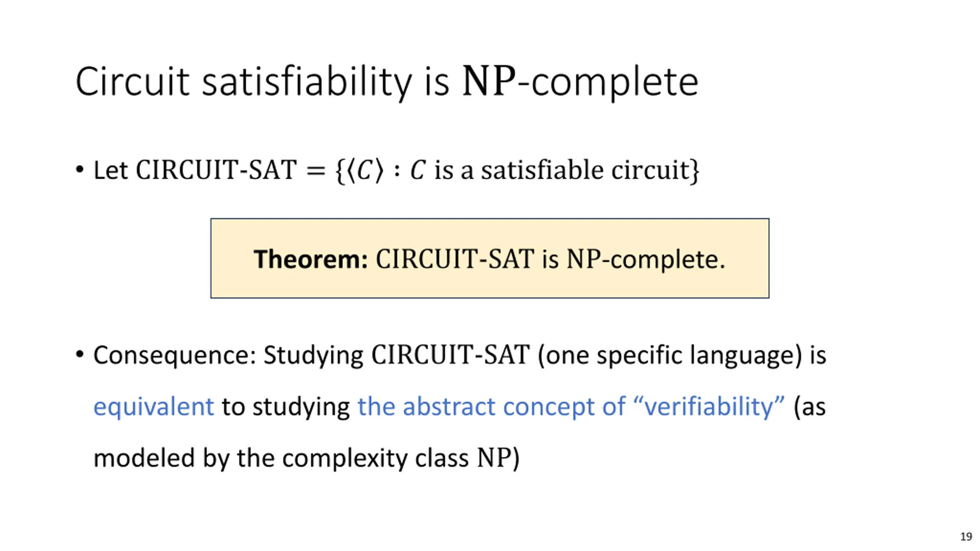Click "CIRCUIT-SAT" in the Consequence line
This screenshot has height=551, width=980.
pyautogui.click(x=451, y=355)
